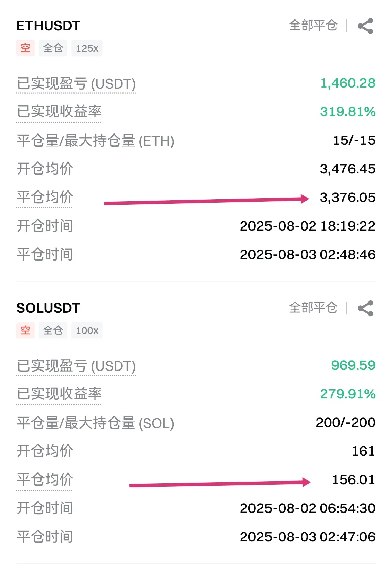
Task: Tap the 125x leverage badge
Action: point(87,48)
